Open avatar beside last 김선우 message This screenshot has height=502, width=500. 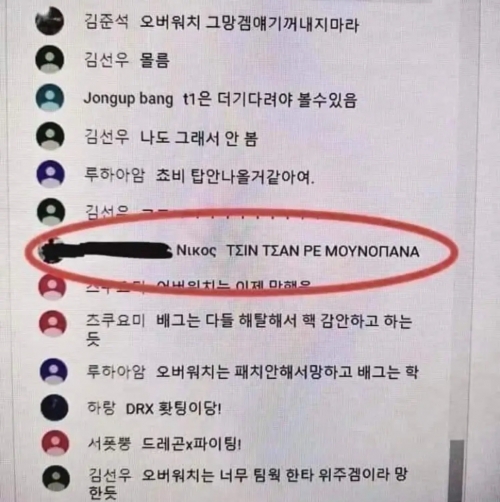(x=56, y=479)
